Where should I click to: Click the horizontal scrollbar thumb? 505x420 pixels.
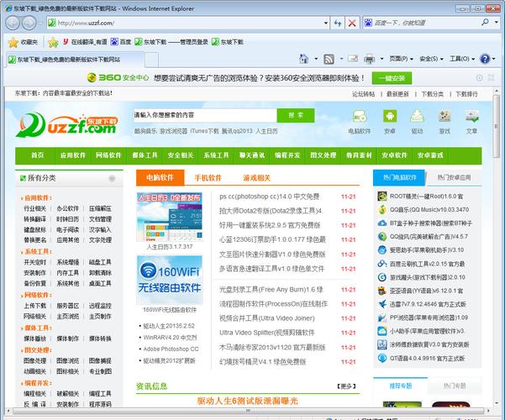click(249, 411)
